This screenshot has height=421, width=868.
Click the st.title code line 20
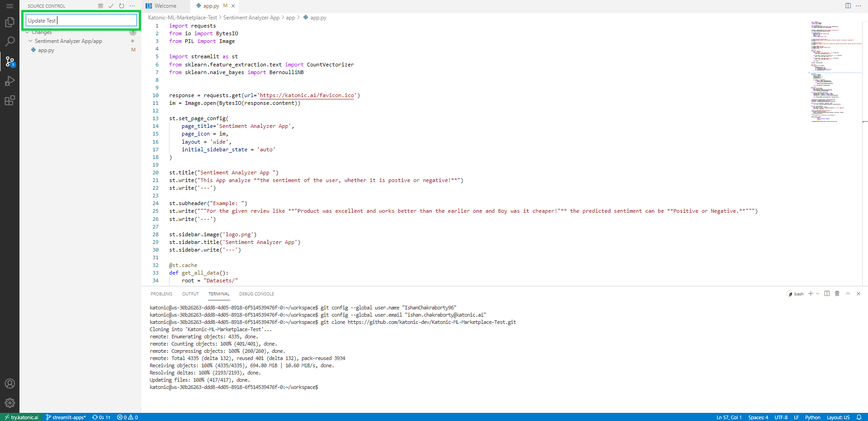point(224,173)
